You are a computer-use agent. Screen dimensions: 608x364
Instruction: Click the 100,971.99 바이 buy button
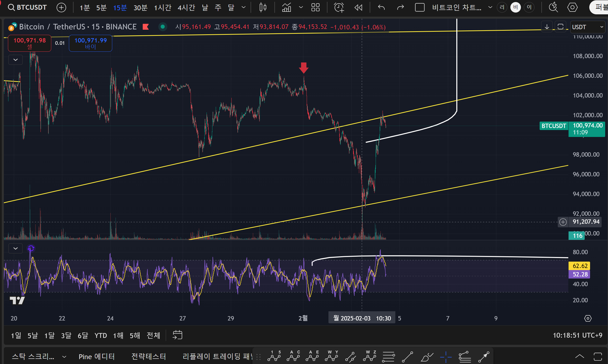point(90,43)
